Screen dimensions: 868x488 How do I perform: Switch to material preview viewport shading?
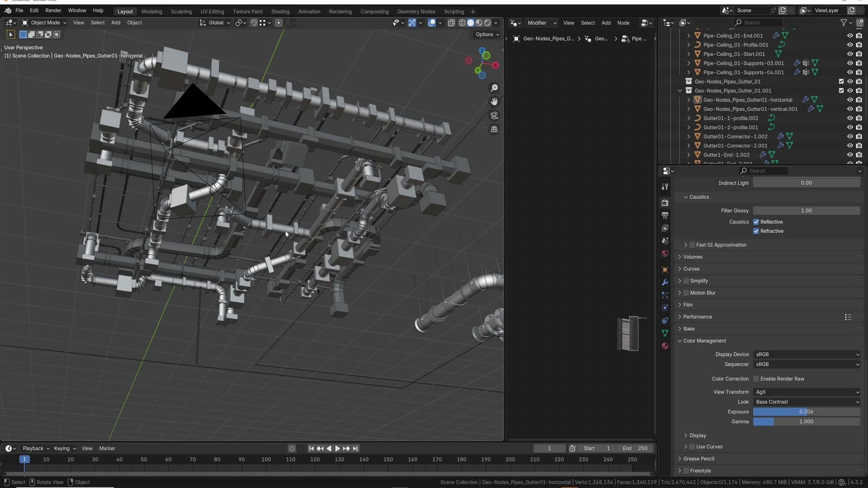tap(479, 23)
